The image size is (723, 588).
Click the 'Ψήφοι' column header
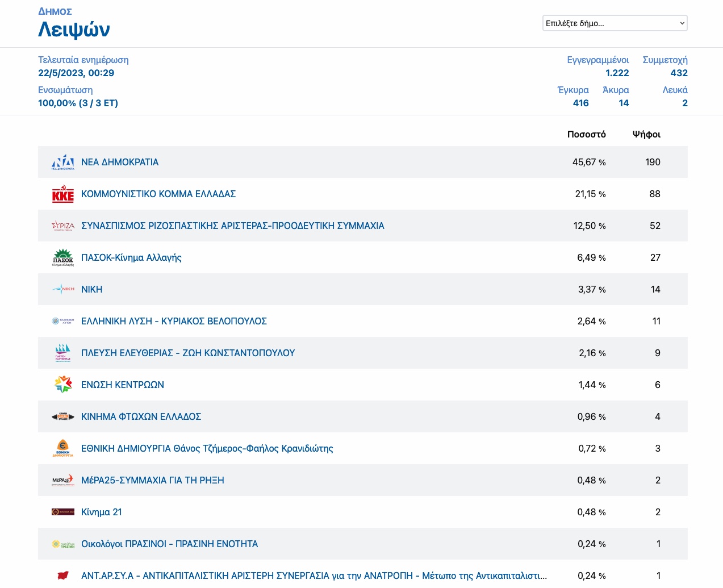point(646,134)
